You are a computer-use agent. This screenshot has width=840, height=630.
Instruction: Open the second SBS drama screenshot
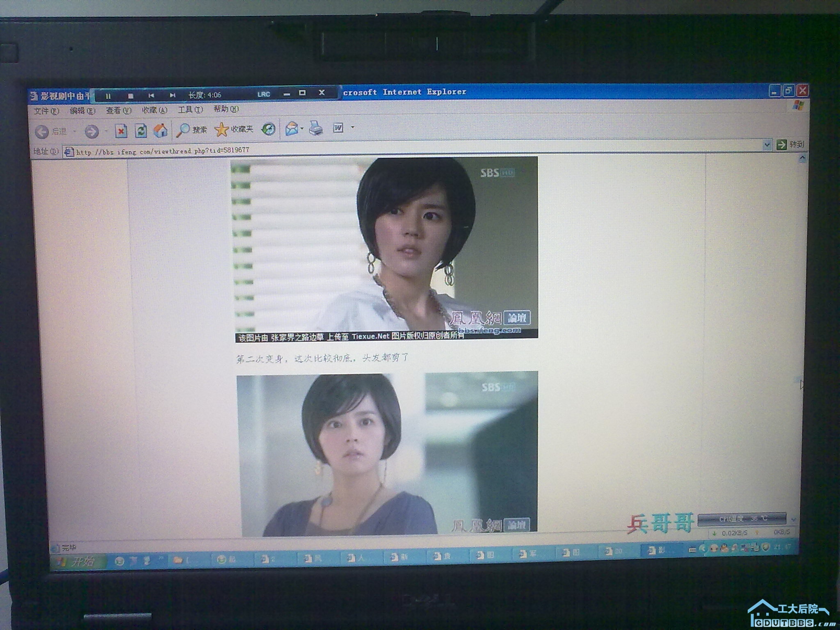click(x=388, y=454)
